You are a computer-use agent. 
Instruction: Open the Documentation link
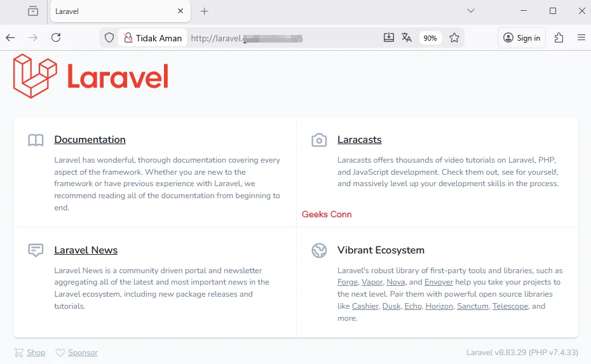click(x=90, y=139)
